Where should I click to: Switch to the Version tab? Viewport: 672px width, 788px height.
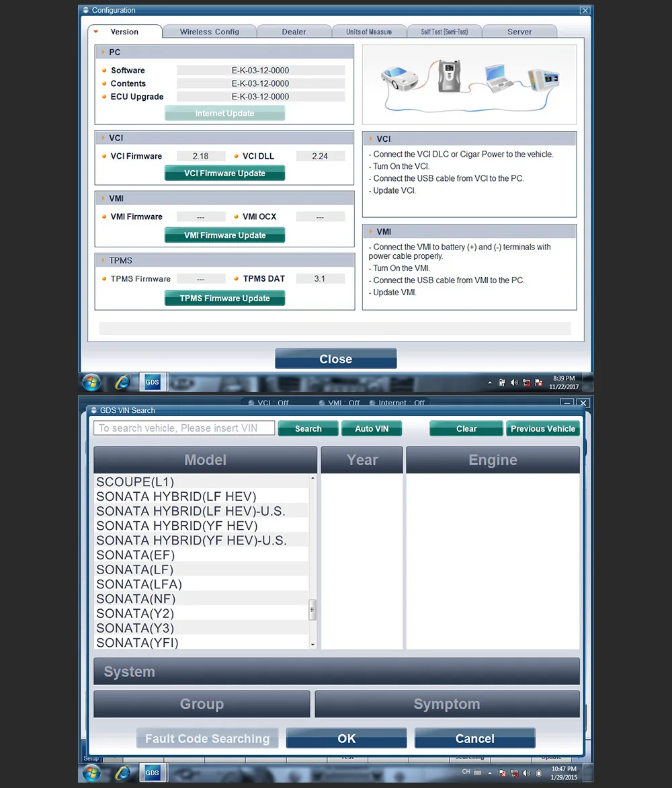click(x=124, y=32)
